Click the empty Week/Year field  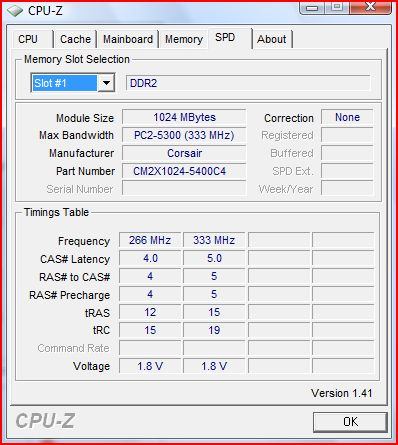click(x=347, y=189)
